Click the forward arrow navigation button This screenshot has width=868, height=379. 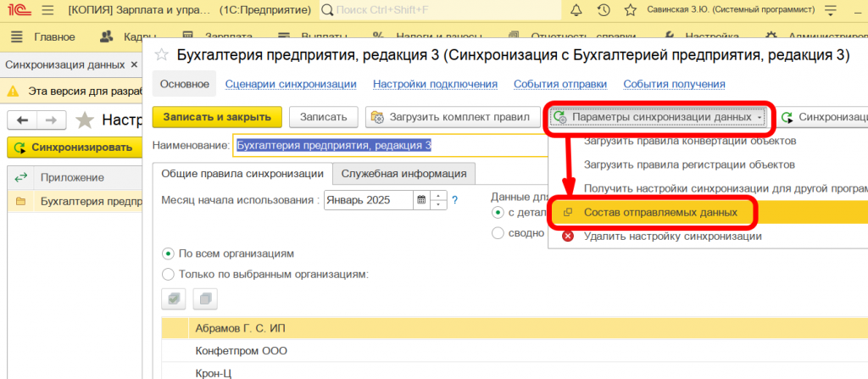51,120
